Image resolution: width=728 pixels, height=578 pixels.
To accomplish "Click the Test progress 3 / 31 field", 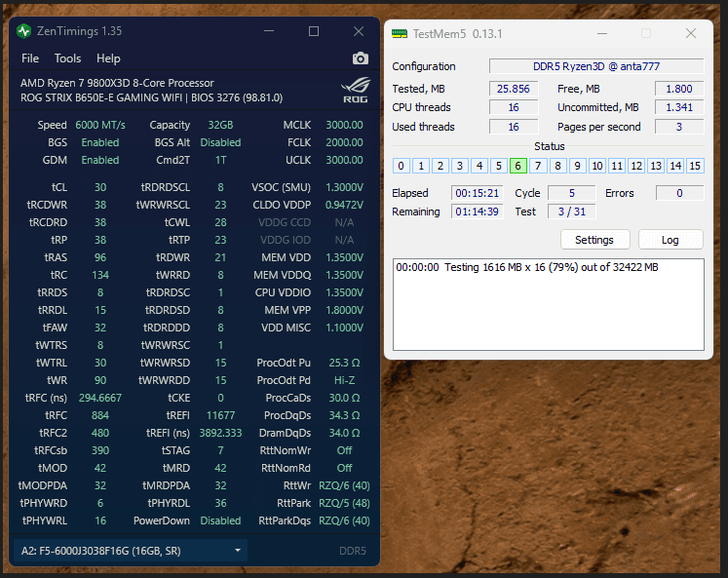I will 572,212.
